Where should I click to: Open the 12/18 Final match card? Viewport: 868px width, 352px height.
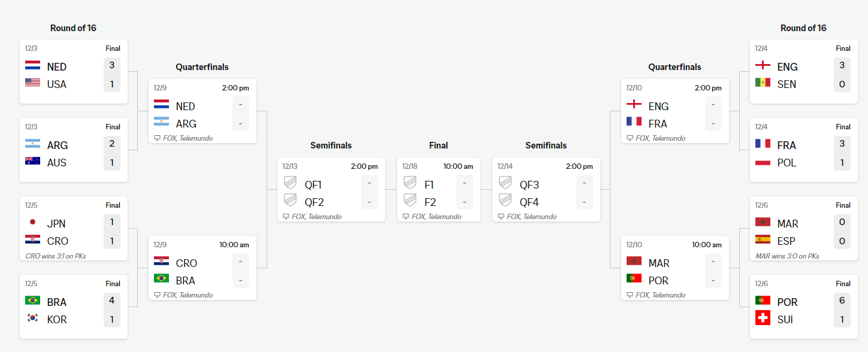coord(438,189)
